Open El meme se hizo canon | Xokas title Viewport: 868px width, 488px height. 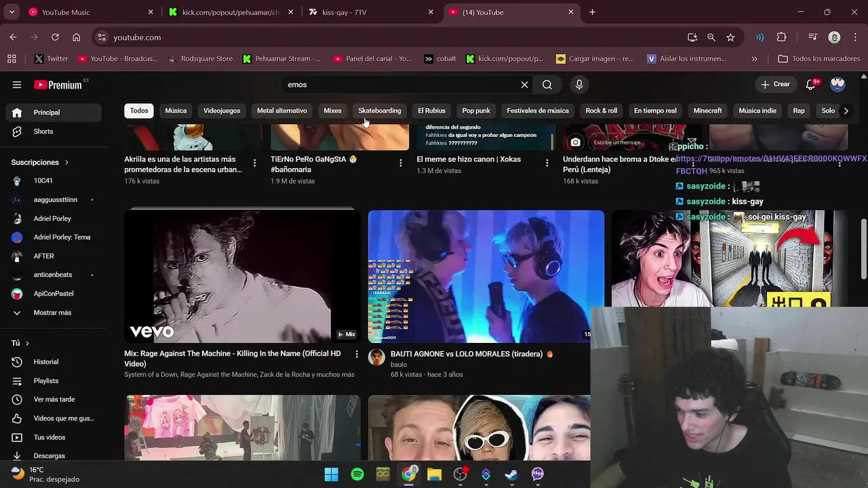point(469,159)
